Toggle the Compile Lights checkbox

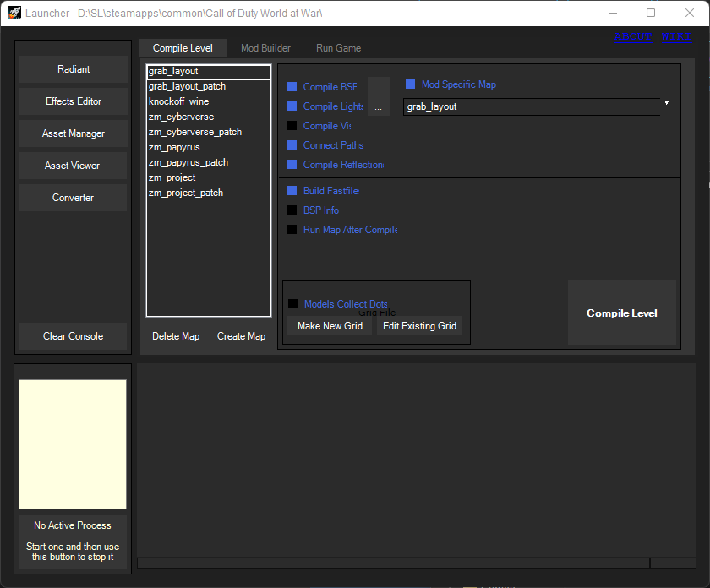pyautogui.click(x=292, y=106)
